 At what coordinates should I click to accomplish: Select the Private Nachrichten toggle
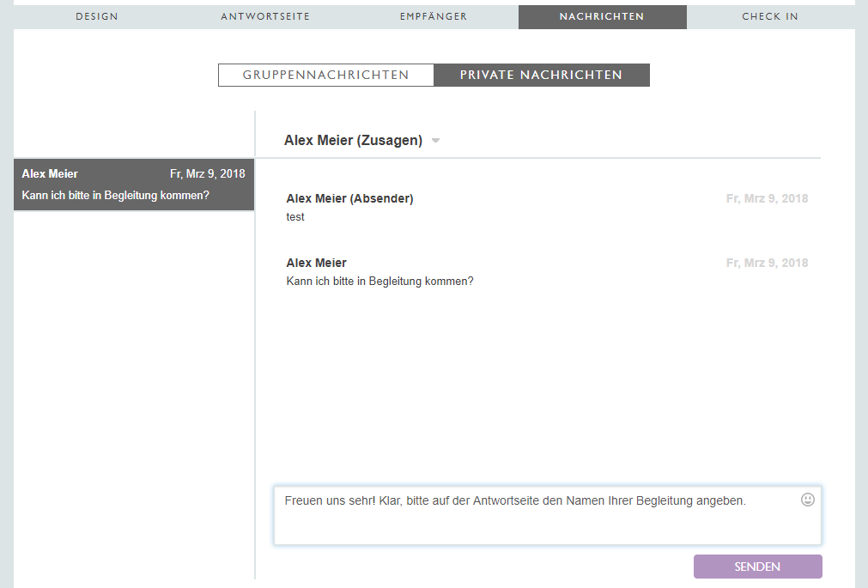tap(541, 76)
